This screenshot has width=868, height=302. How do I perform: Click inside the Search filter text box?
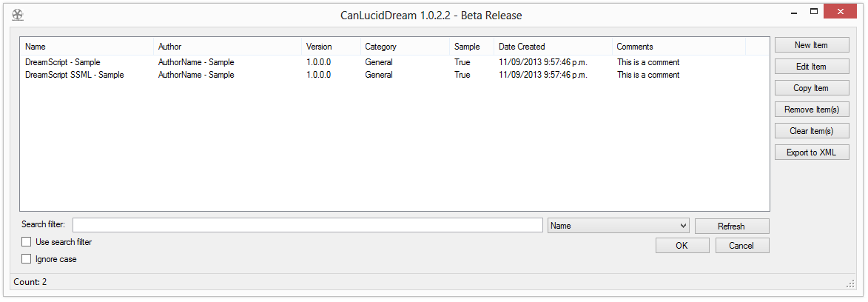coord(307,226)
